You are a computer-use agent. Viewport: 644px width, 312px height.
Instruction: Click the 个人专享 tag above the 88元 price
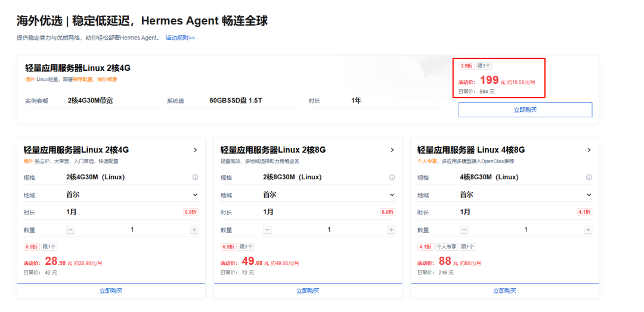pyautogui.click(x=447, y=247)
